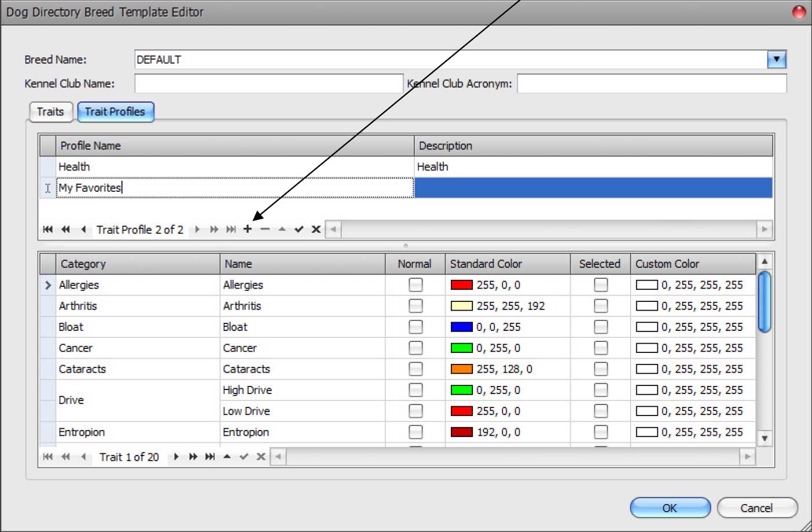
Task: Post changes with the checkmark icon on the profile navigator
Action: click(298, 229)
